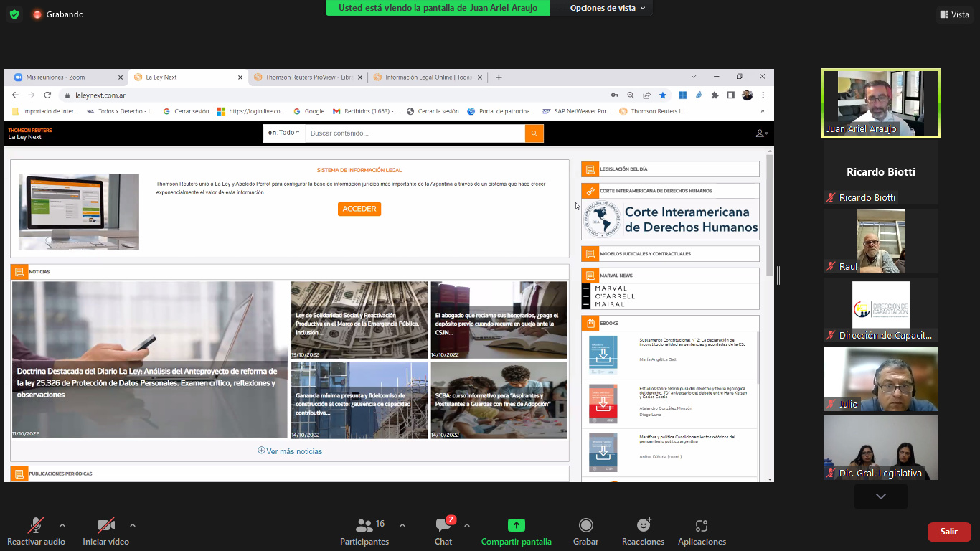Click the Ver más noticias link

(290, 451)
